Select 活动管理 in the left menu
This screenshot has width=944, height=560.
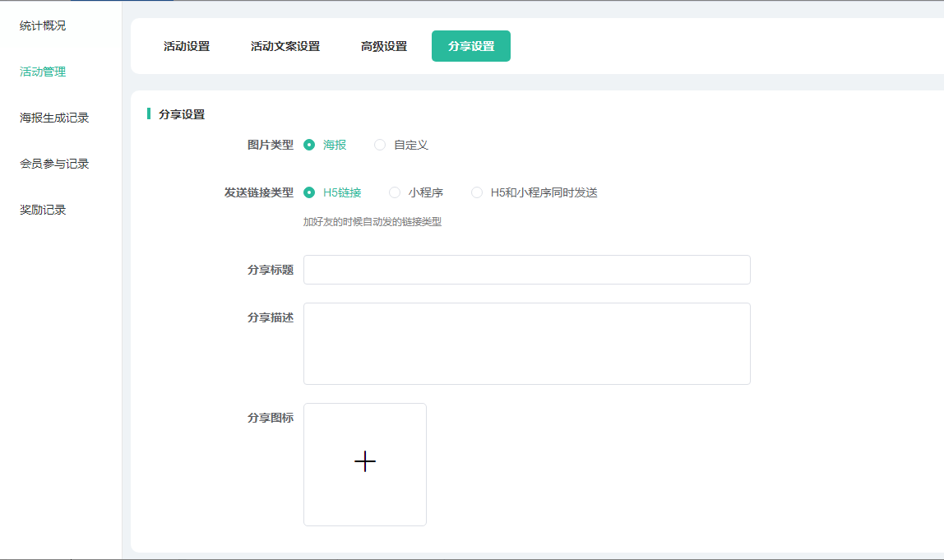coord(43,72)
